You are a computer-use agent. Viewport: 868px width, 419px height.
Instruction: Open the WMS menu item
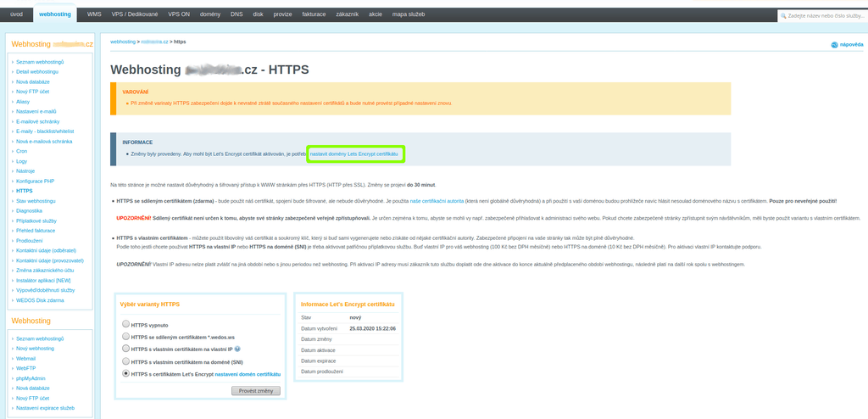tap(94, 14)
